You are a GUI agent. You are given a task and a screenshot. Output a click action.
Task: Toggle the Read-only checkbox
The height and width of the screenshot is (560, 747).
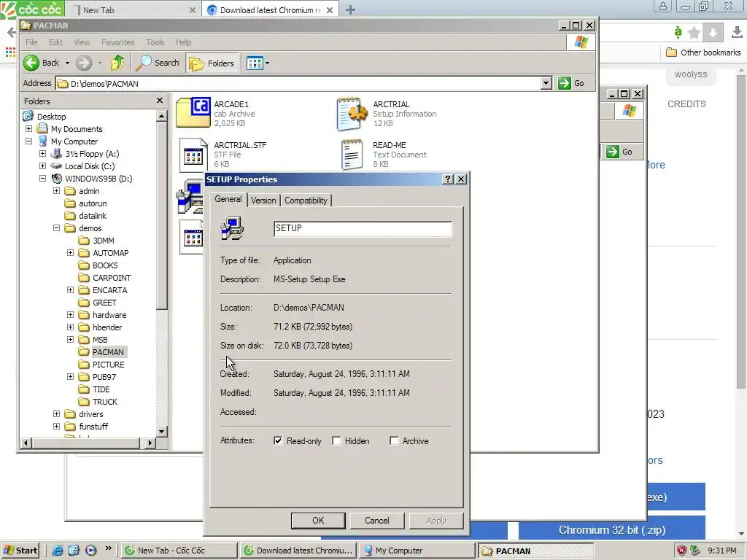278,441
